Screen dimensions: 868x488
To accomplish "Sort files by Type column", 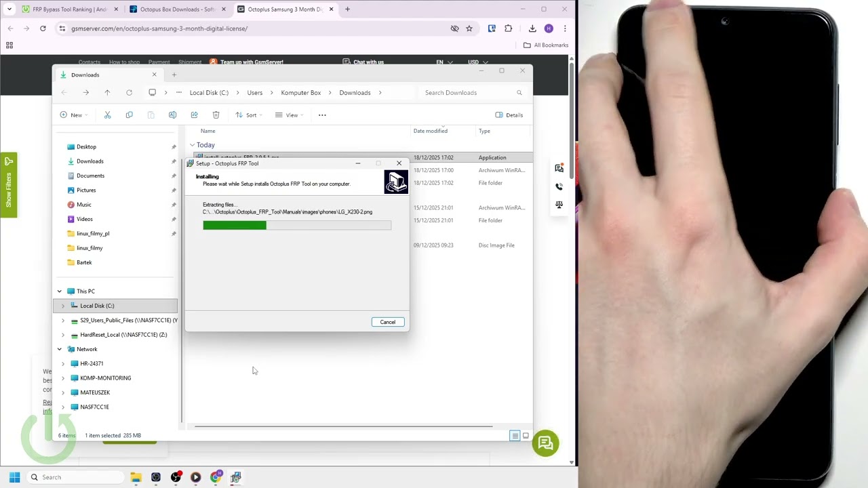I will point(484,131).
